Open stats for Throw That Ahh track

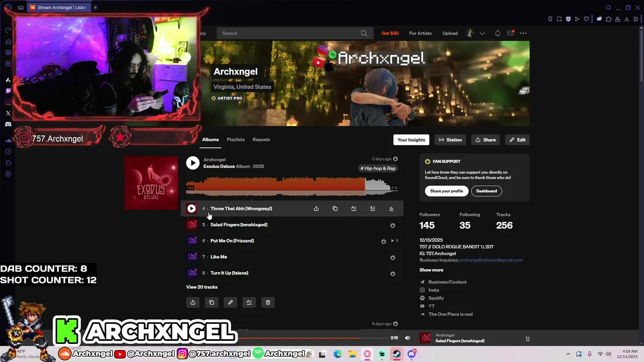(x=391, y=209)
